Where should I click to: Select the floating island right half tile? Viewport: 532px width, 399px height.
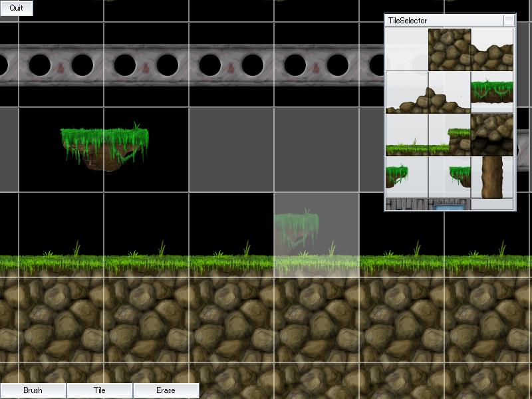coord(450,177)
